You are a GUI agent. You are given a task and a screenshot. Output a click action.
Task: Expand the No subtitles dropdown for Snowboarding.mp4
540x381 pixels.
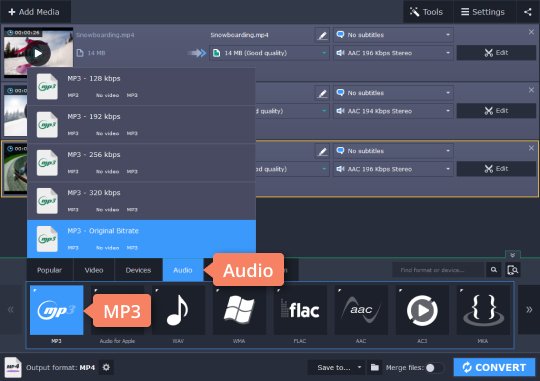(x=393, y=35)
